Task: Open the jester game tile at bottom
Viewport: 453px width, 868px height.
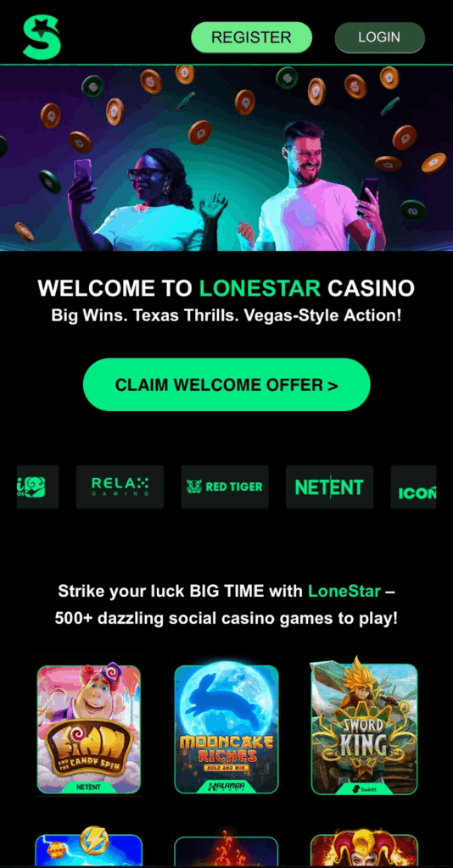Action: coord(364,851)
